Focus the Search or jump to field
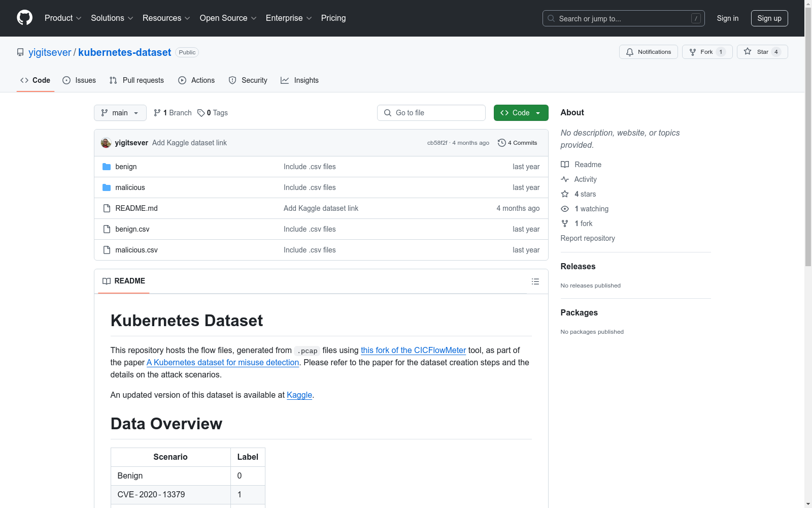This screenshot has height=508, width=812. [x=624, y=18]
